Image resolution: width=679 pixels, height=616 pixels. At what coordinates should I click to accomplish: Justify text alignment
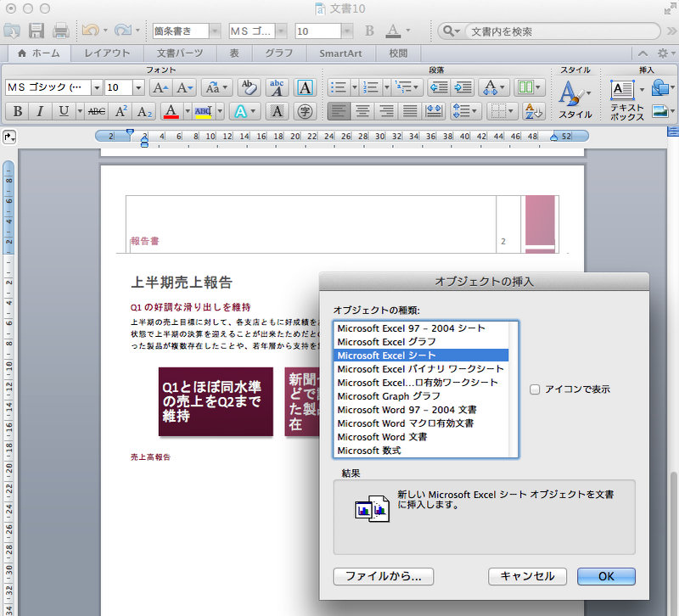[410, 111]
